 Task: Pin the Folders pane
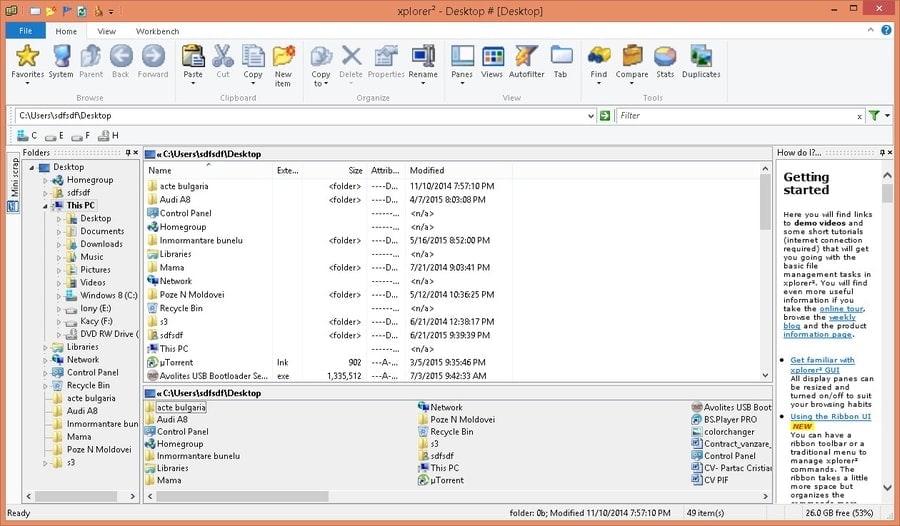[x=128, y=153]
